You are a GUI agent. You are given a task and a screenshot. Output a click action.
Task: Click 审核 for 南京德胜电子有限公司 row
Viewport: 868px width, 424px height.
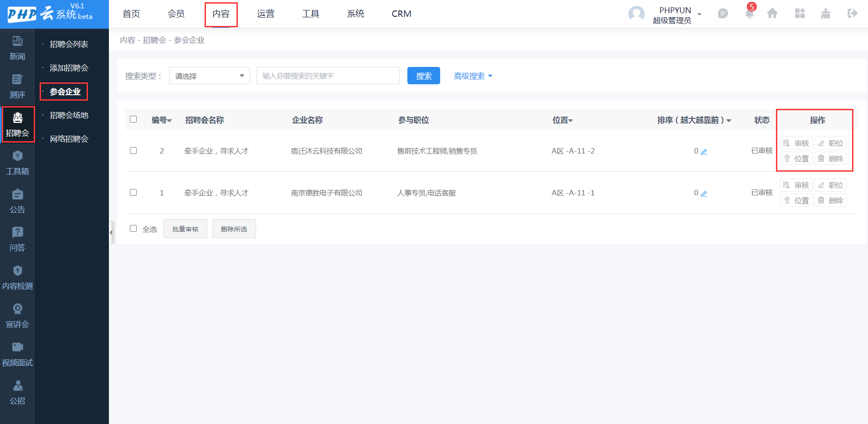click(796, 185)
